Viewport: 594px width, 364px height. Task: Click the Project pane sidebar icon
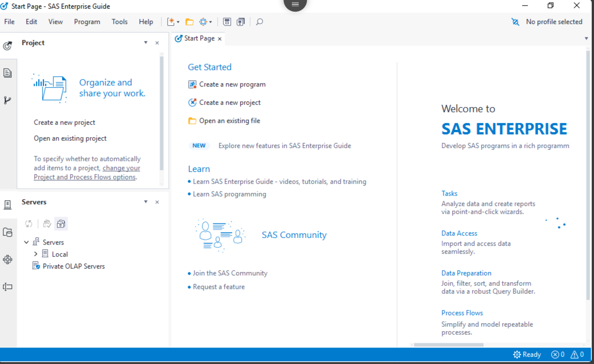click(x=8, y=46)
